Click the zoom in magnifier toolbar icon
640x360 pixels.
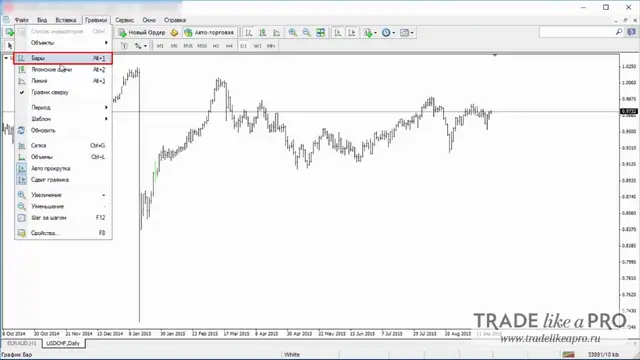(293, 33)
